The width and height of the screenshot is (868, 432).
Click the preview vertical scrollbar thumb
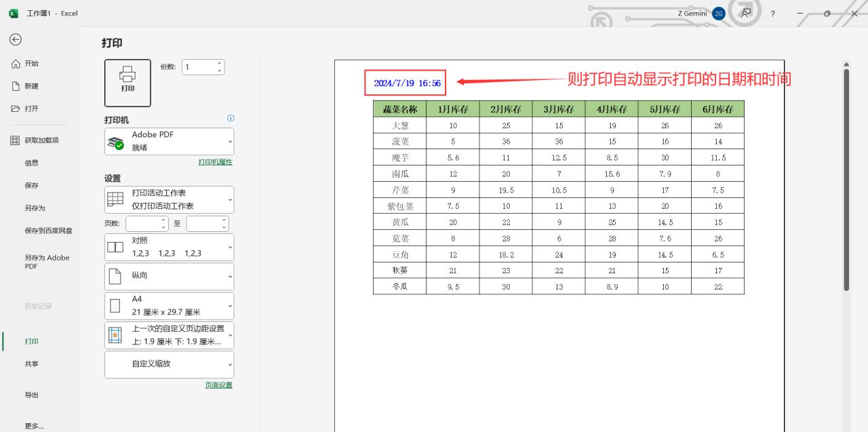click(x=846, y=180)
